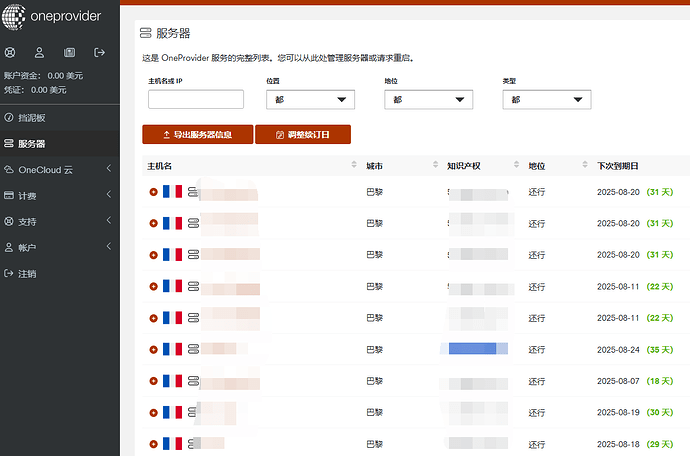Expand the row expiring 2025-08-19 via red plus
The image size is (690, 456).
pyautogui.click(x=153, y=412)
